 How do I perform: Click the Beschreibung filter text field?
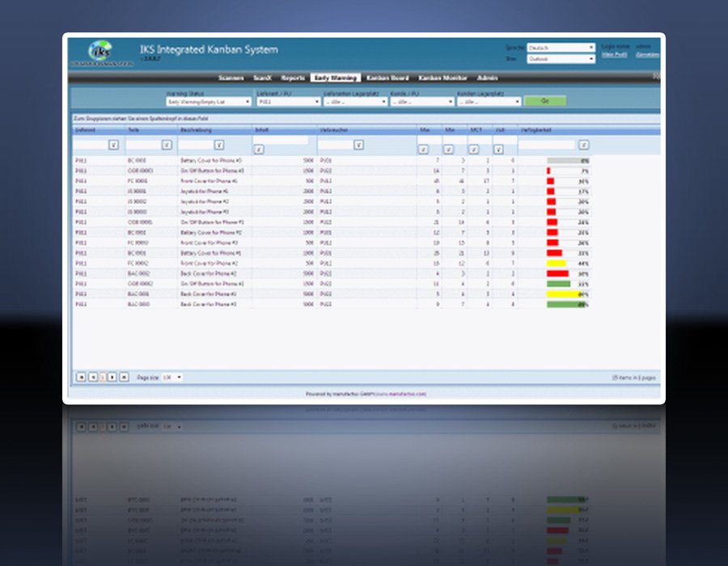196,146
